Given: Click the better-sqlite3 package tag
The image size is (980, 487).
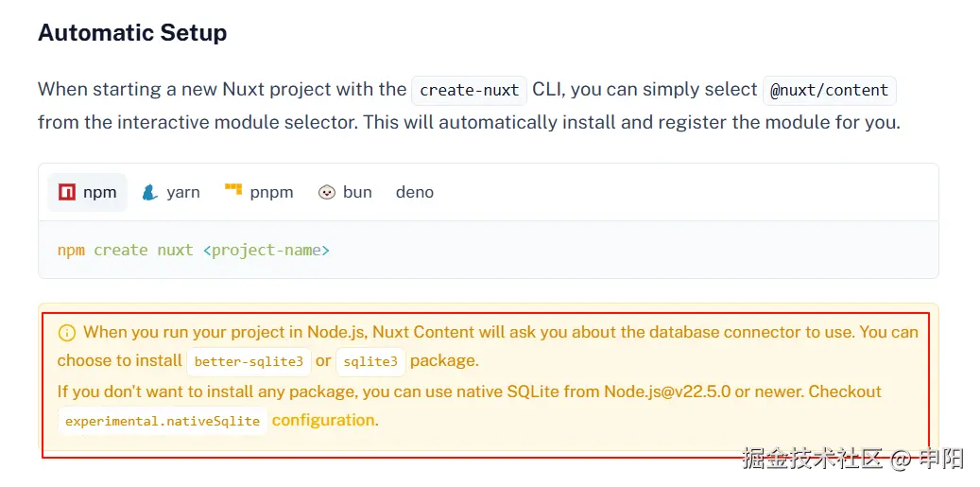Looking at the screenshot, I should click(249, 362).
